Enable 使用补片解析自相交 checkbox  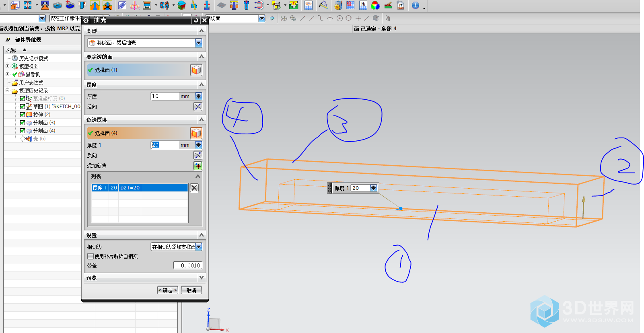(x=91, y=256)
